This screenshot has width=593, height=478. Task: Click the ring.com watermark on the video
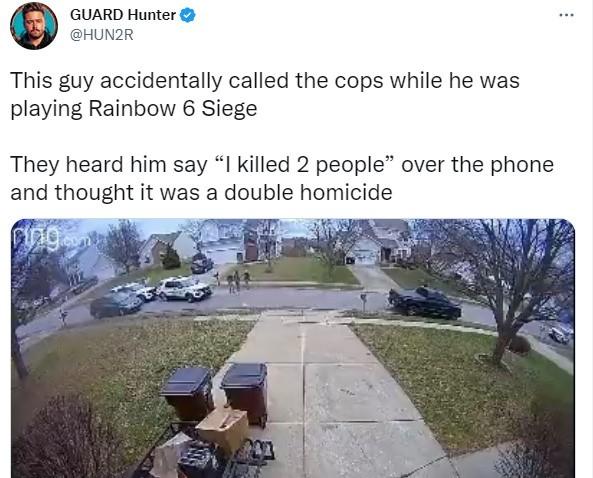tap(48, 238)
